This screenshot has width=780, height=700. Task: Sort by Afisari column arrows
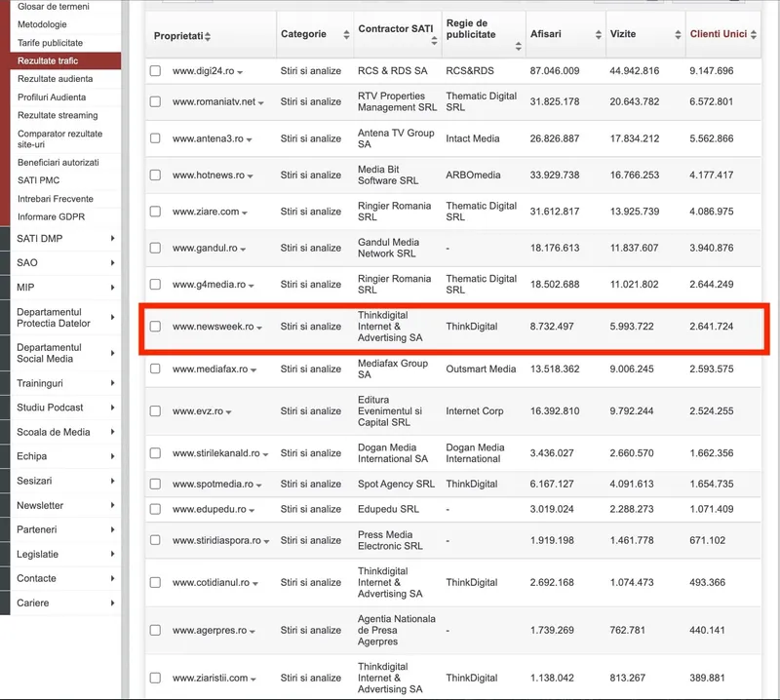(x=599, y=34)
